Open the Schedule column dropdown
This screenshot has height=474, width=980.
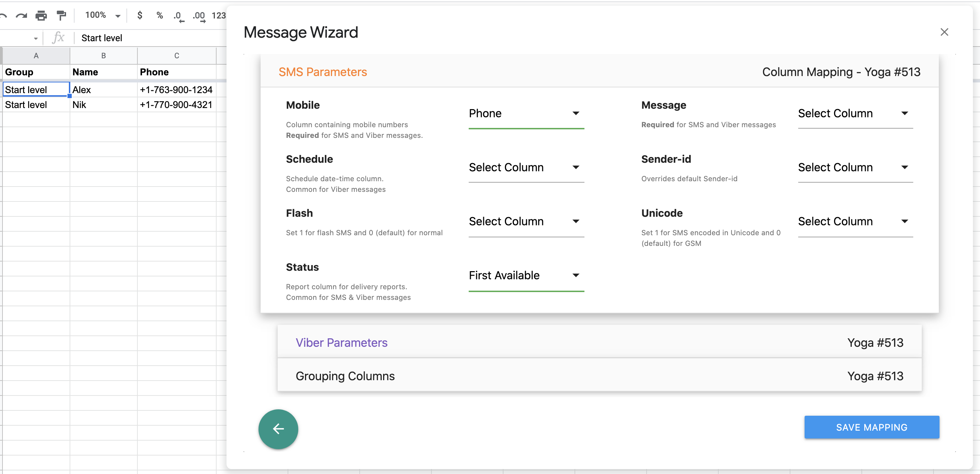tap(526, 167)
